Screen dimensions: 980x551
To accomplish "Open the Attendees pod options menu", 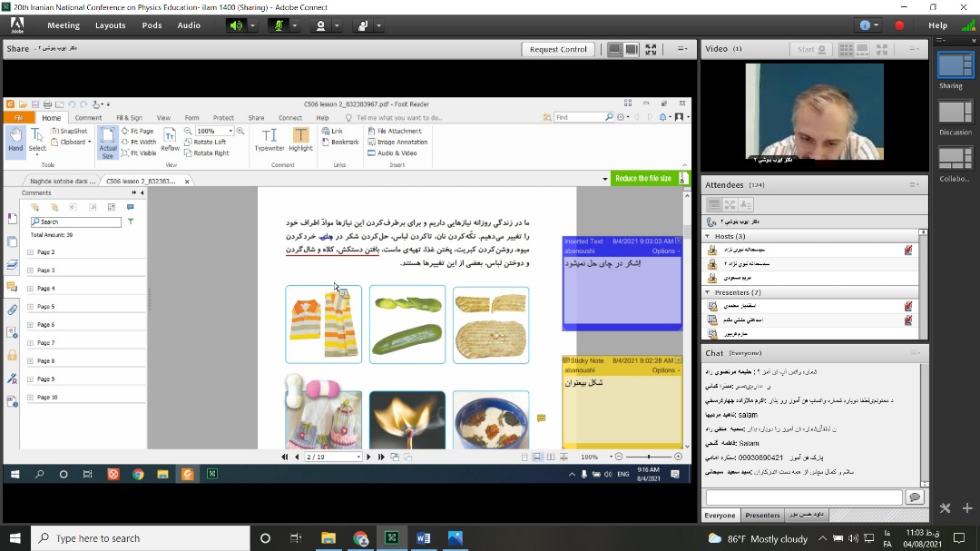I will coord(915,184).
